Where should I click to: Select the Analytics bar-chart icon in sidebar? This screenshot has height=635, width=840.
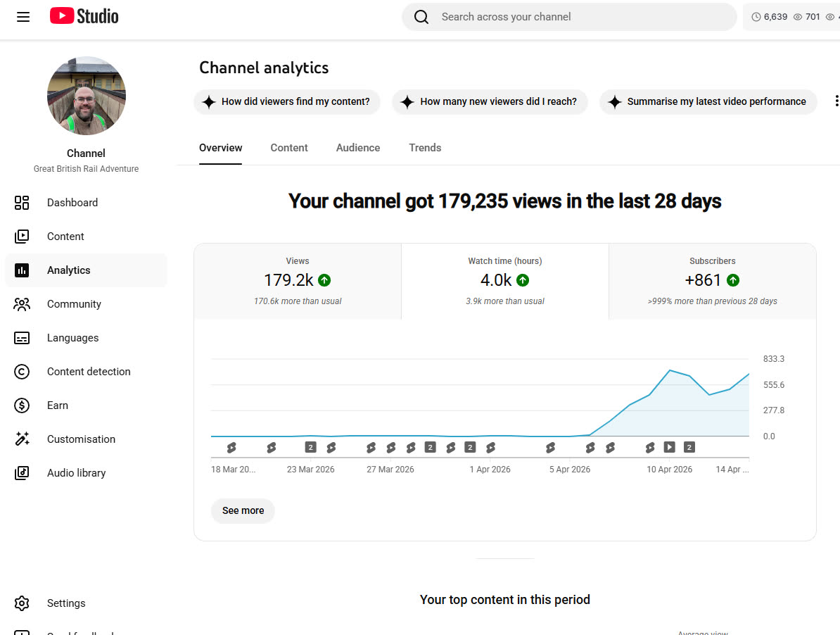(x=22, y=270)
